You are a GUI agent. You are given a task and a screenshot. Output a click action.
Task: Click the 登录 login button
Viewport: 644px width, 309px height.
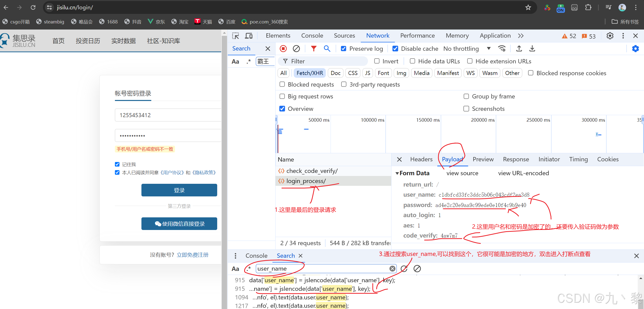coord(179,190)
